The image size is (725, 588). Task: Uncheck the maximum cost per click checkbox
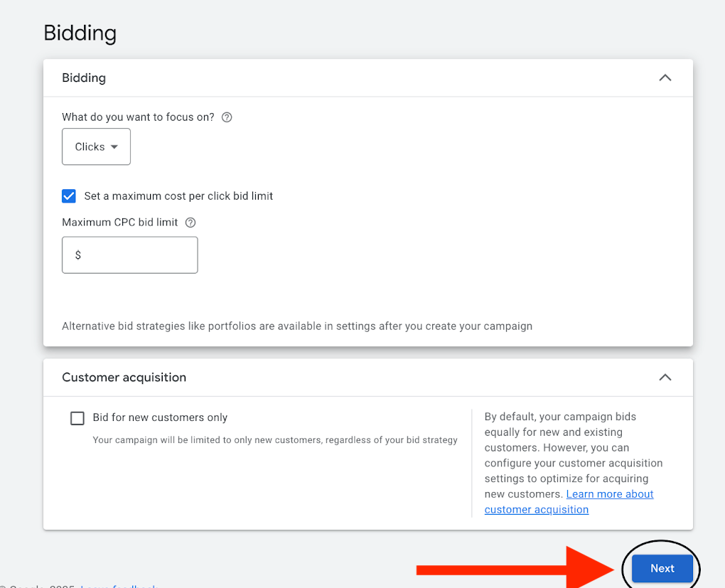[x=69, y=196]
